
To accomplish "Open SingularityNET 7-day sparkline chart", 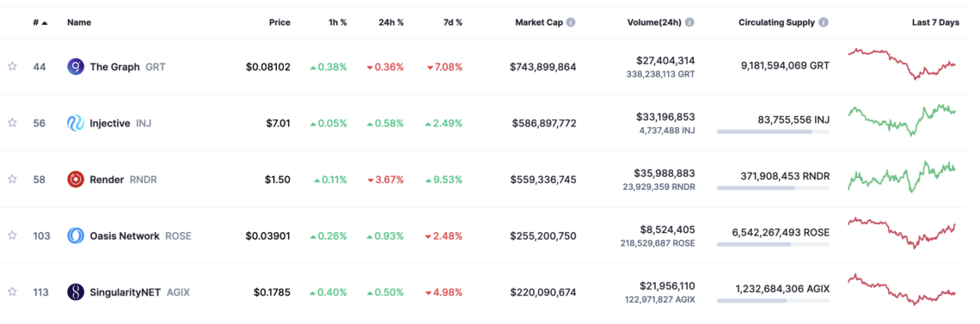I will tap(901, 289).
